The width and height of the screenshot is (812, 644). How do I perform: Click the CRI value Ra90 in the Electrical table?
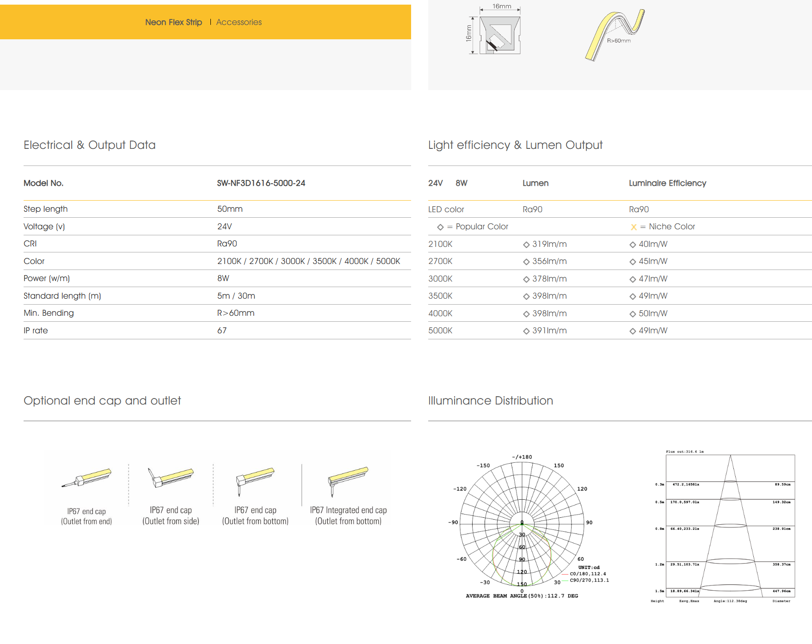[x=227, y=244]
